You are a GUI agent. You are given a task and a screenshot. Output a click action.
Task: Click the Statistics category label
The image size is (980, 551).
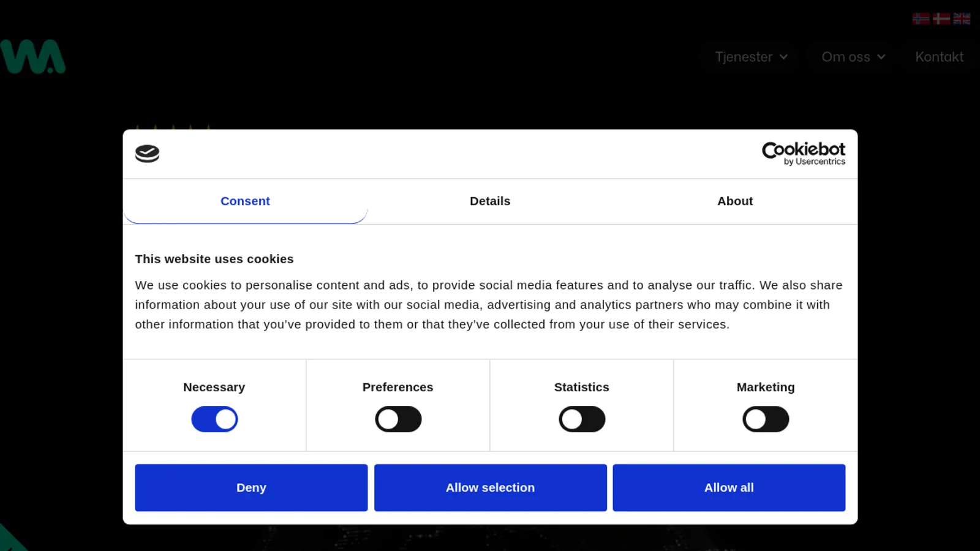(x=582, y=388)
